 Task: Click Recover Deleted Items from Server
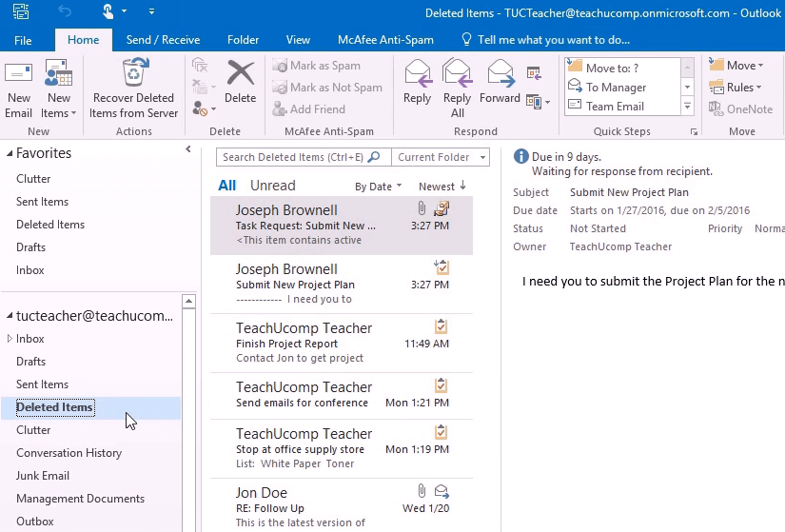[133, 89]
